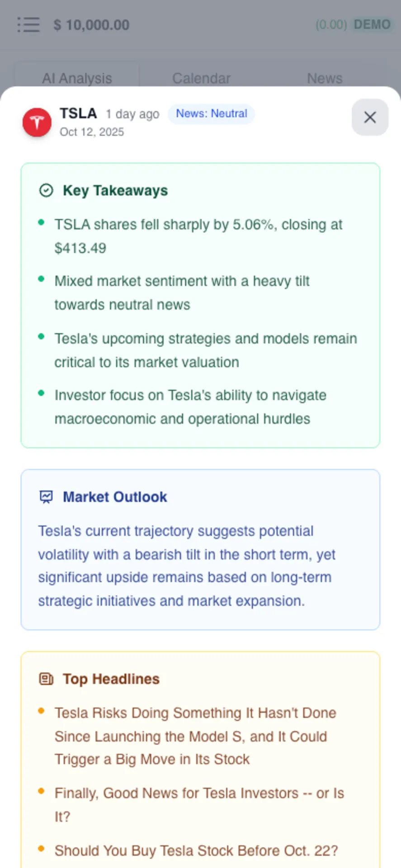Open headline Finally, Good News for Tesla Investors
401x868 pixels.
(x=199, y=805)
